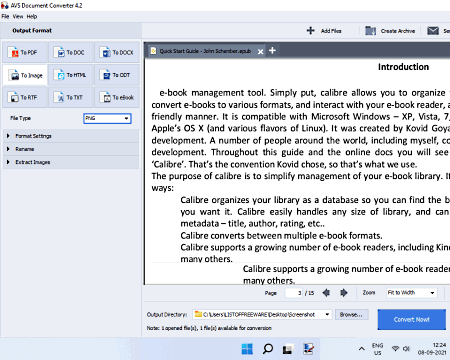
Task: Go to next page arrow
Action: tap(344, 293)
